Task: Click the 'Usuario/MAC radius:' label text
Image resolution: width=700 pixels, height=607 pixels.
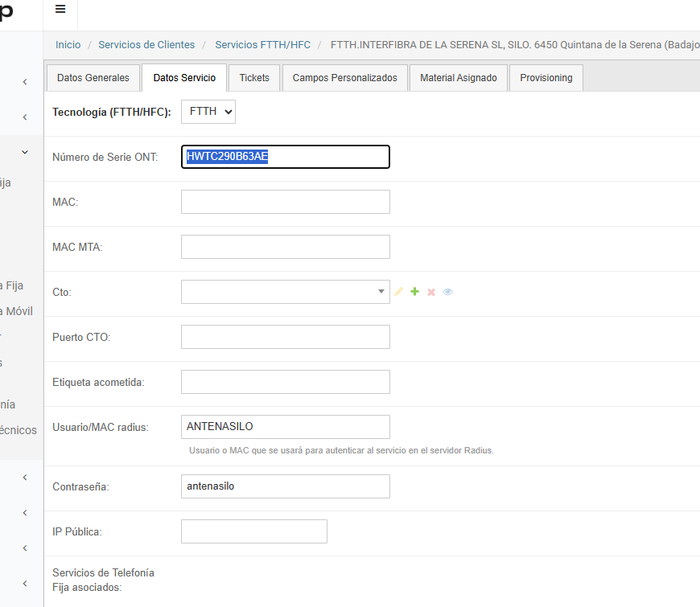Action: (100, 427)
